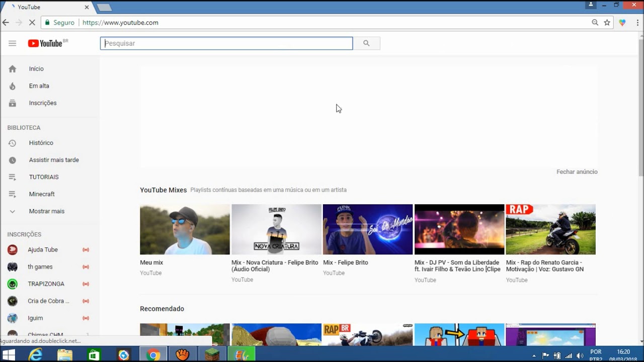Screen dimensions: 644x362
Task: Click the TRAPIZONGA channel avatar
Action: coord(12,284)
